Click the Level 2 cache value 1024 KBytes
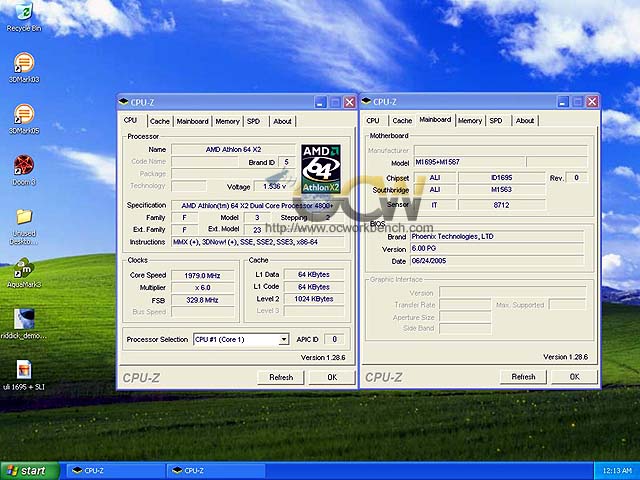The width and height of the screenshot is (640, 480). 314,299
